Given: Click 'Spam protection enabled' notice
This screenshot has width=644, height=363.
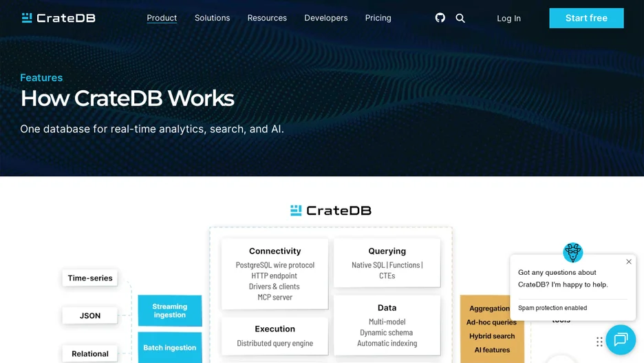Looking at the screenshot, I should coord(552,308).
